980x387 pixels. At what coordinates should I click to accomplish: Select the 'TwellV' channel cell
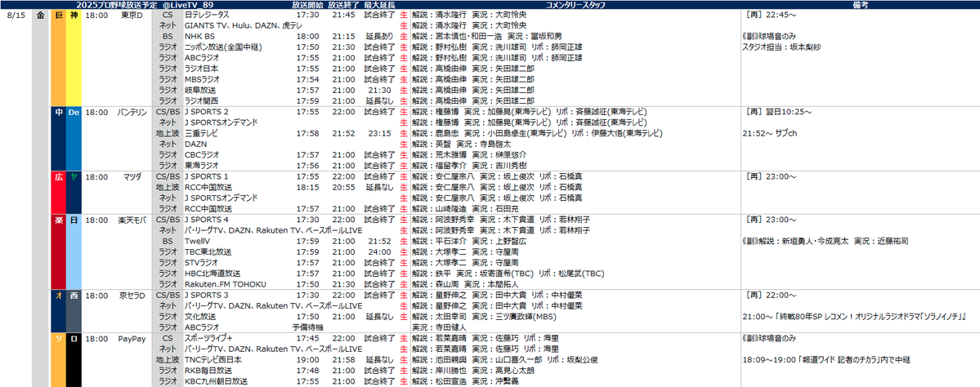point(196,241)
